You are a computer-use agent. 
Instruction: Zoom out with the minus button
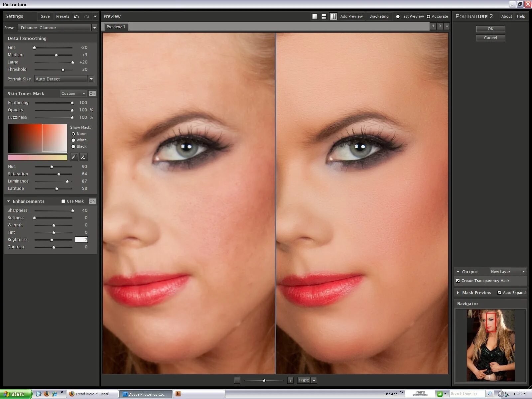pyautogui.click(x=237, y=380)
